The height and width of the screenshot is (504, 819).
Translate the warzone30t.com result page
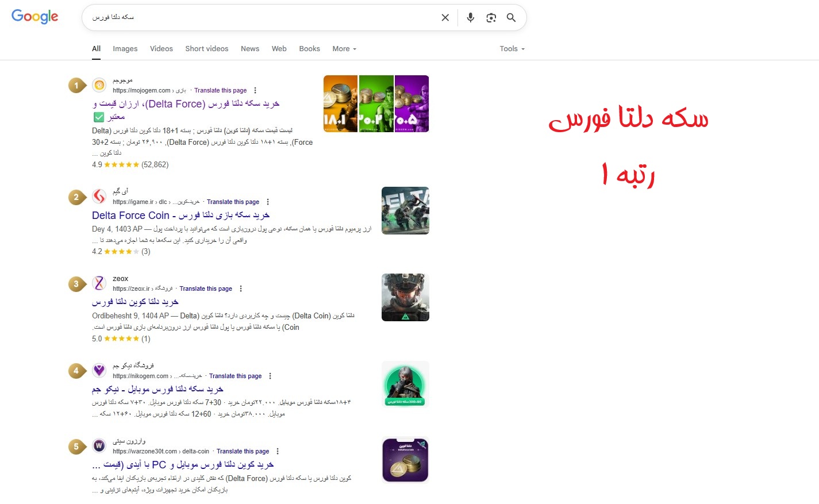tap(243, 451)
